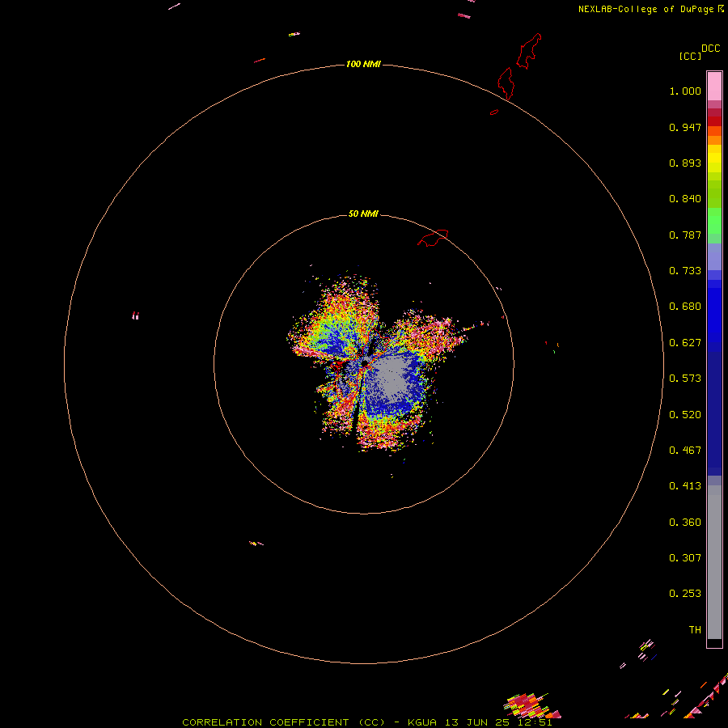
Task: Click the red island outline on 50 NMI ring
Action: [x=434, y=238]
